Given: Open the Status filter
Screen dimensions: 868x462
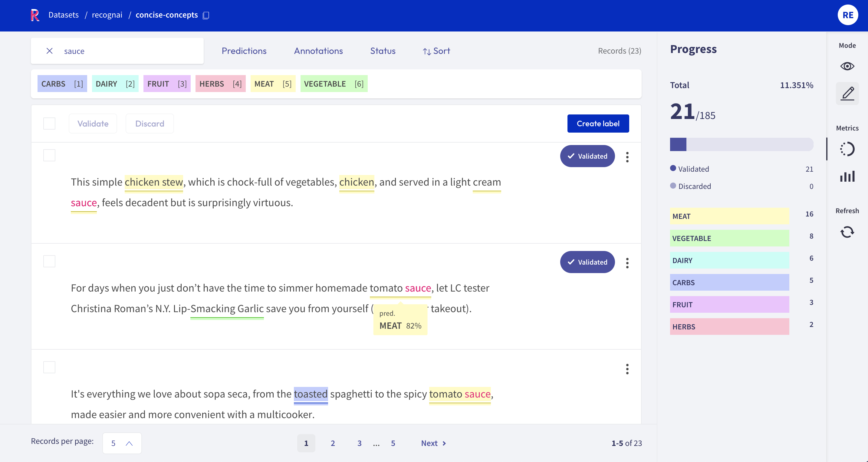Looking at the screenshot, I should click(x=383, y=51).
